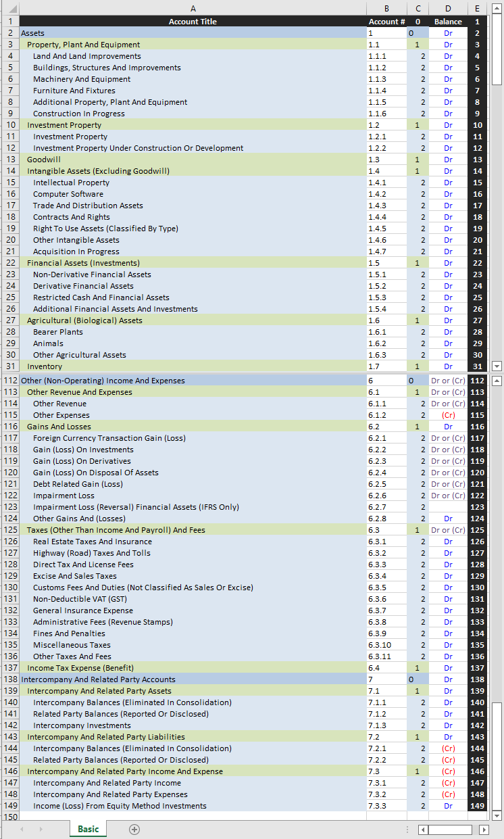Select the Computer Software cell
The image size is (504, 839).
[193, 194]
